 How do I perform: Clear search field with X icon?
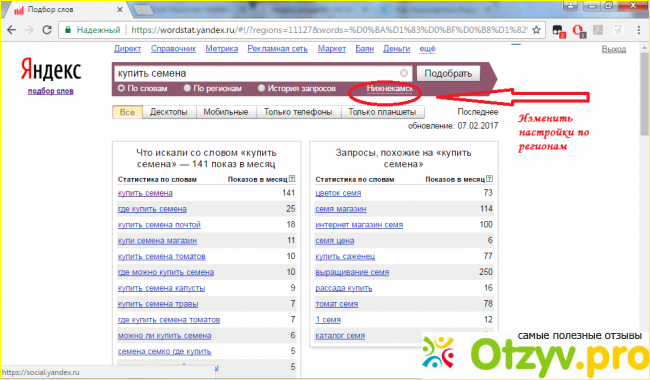[403, 73]
